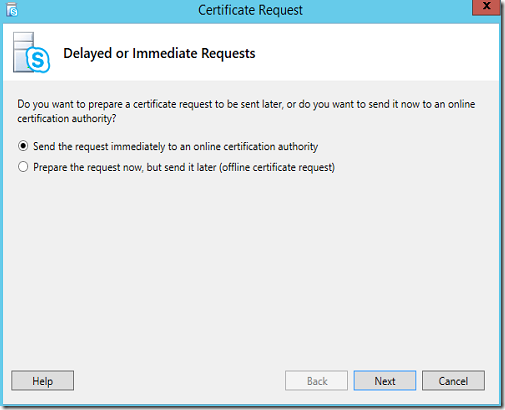Select the prepare now, send later radio button
The height and width of the screenshot is (410, 505).
tap(23, 167)
